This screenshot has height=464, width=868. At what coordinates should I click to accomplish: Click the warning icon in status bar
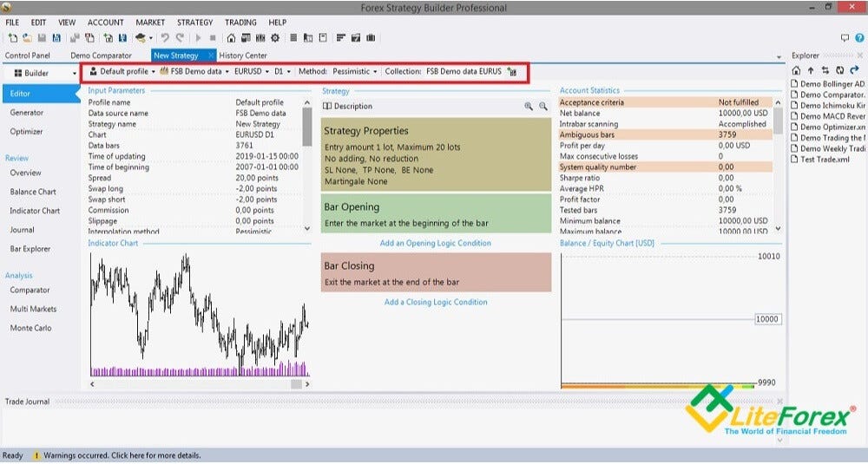click(x=36, y=455)
